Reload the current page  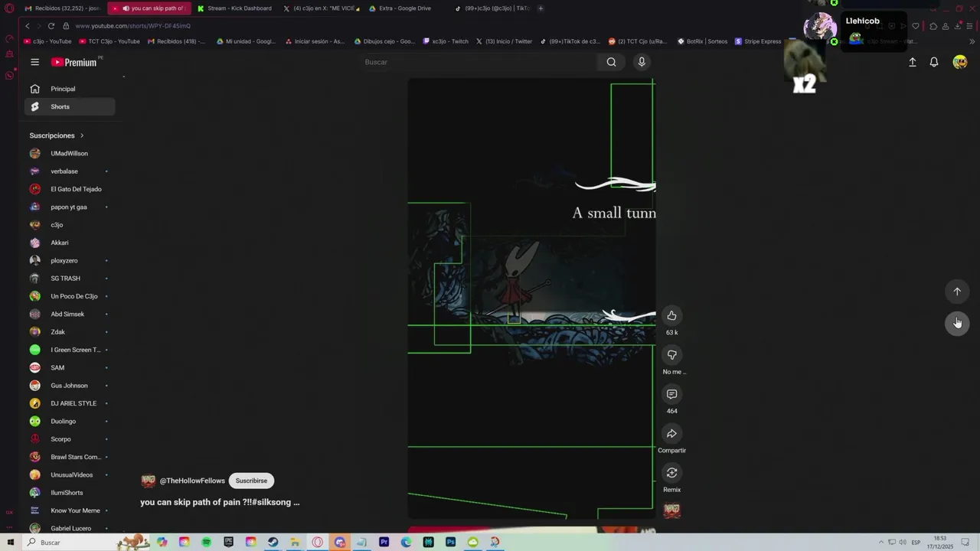coord(51,26)
